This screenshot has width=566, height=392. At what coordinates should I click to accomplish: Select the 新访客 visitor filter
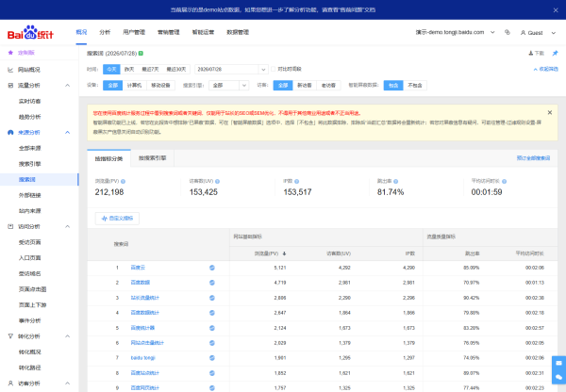305,86
